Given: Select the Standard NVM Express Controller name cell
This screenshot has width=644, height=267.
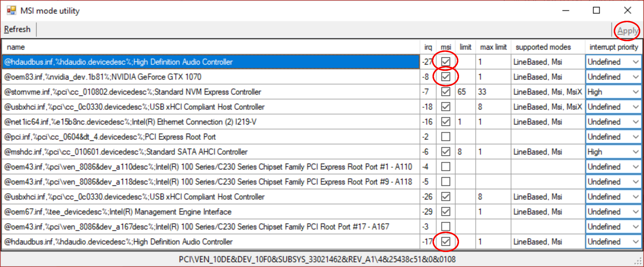Looking at the screenshot, I should click(211, 92).
